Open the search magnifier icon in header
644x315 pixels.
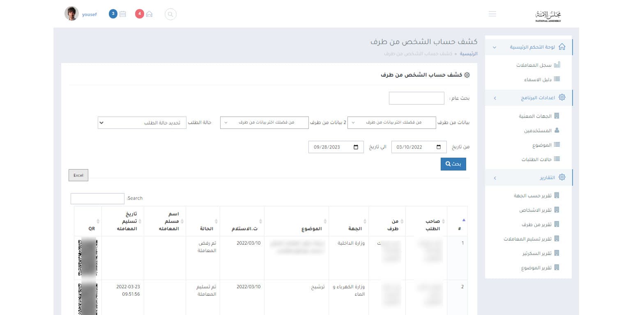(170, 14)
